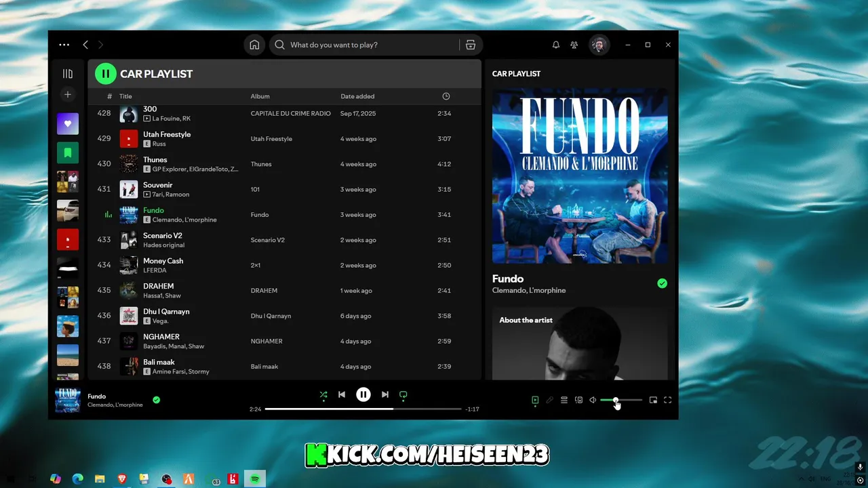Viewport: 868px width, 488px height.
Task: Open Connect to a device icon
Action: tap(578, 401)
